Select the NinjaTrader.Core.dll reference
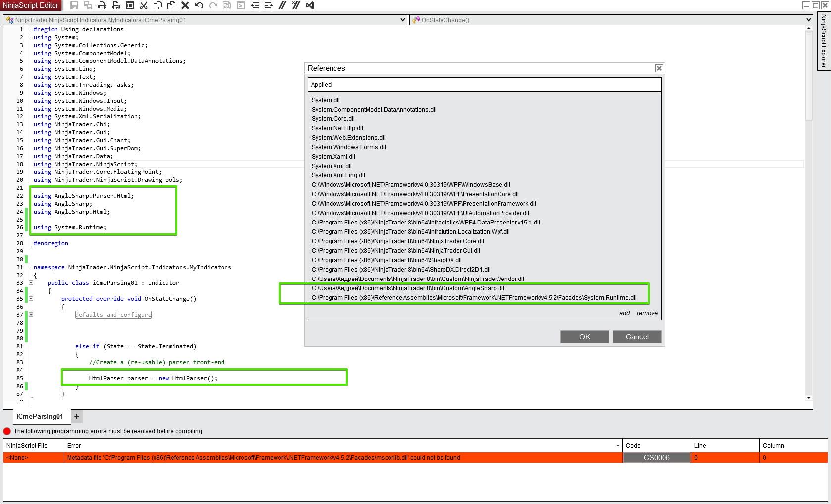The image size is (831, 504). 398,241
